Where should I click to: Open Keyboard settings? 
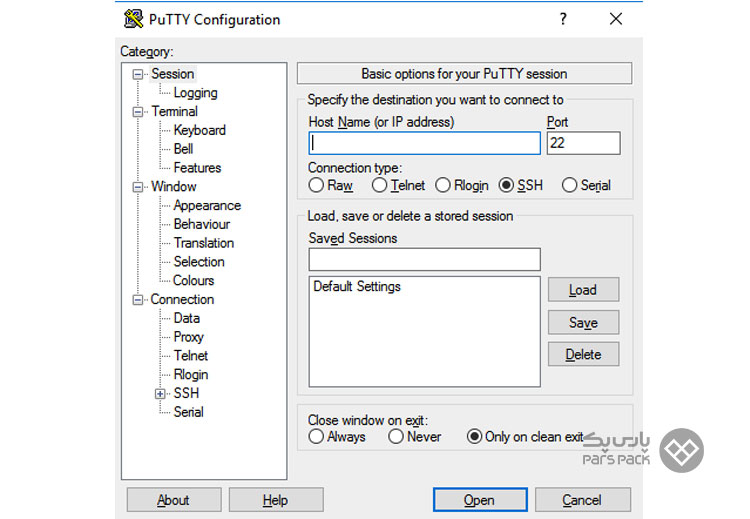tap(199, 130)
